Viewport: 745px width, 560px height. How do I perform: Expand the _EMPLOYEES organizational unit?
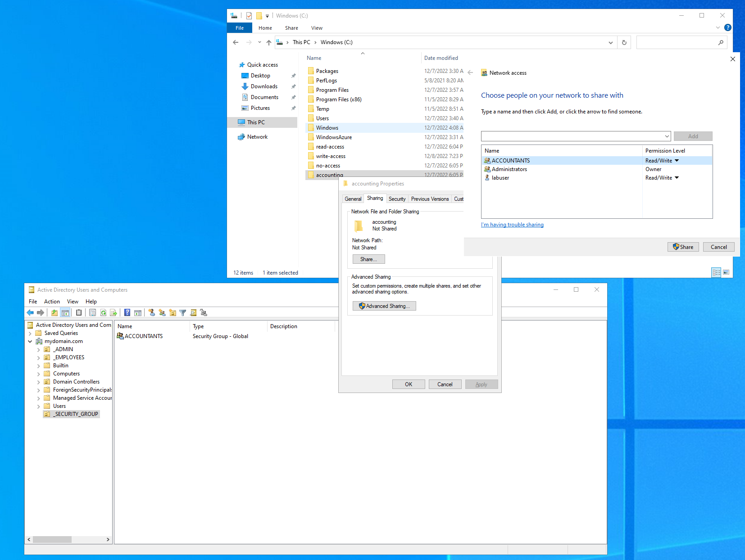39,357
